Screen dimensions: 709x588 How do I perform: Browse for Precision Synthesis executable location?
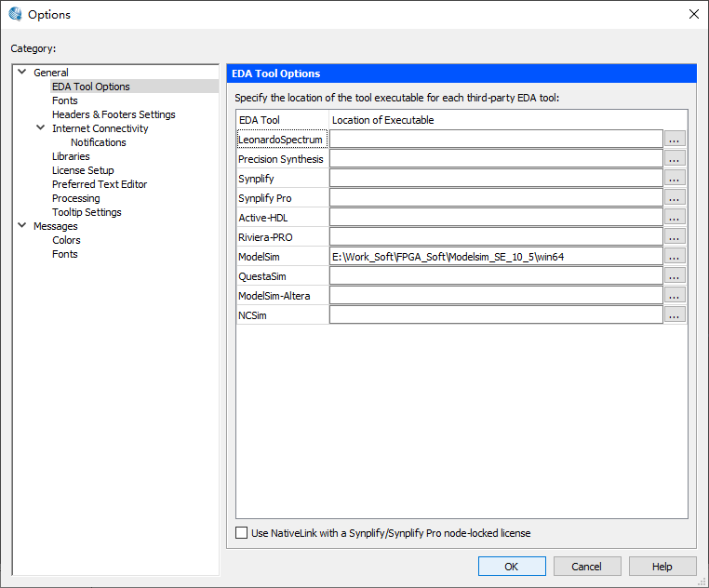point(675,159)
